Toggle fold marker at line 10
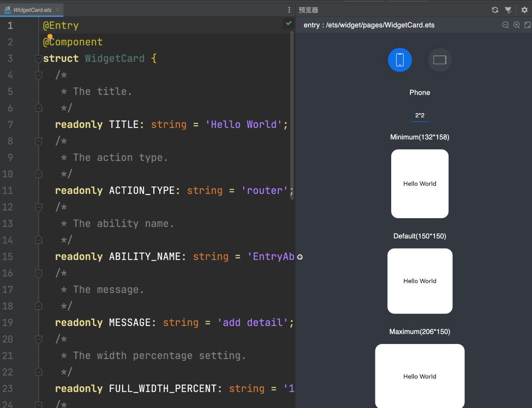532x408 pixels. (x=39, y=174)
